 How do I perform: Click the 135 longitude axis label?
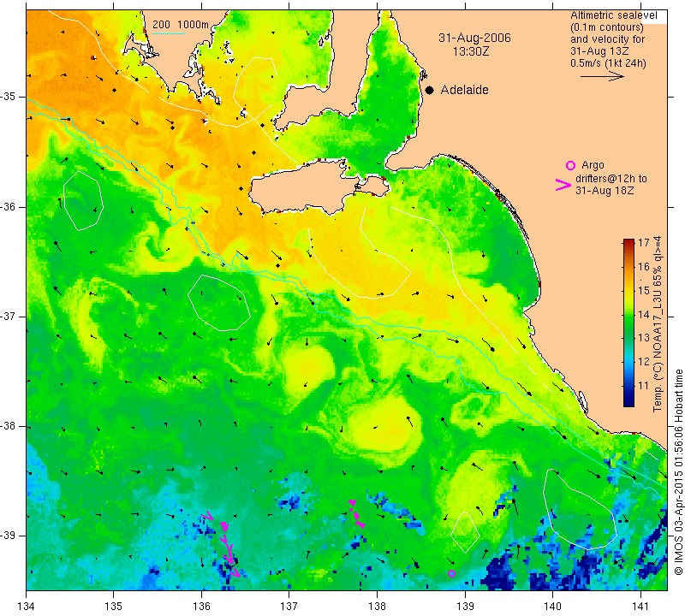click(114, 606)
